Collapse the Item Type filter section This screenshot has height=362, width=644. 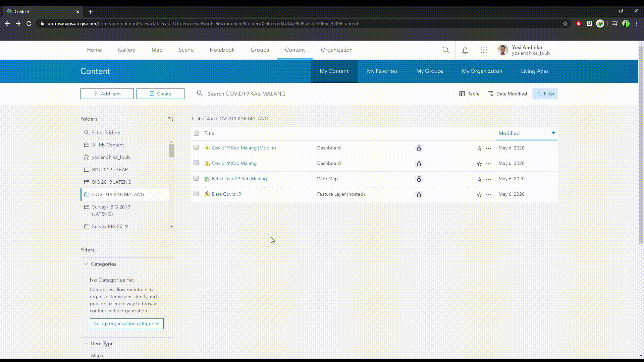click(86, 344)
